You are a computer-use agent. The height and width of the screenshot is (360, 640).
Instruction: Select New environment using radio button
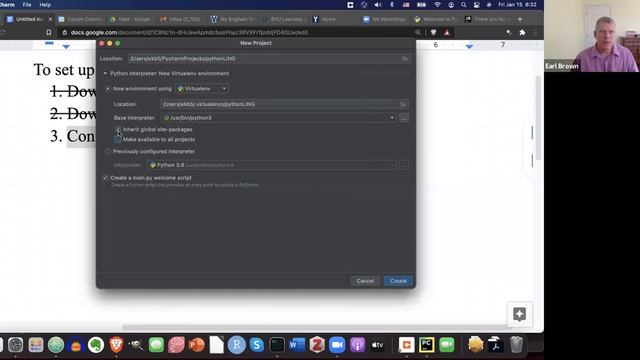[108, 89]
